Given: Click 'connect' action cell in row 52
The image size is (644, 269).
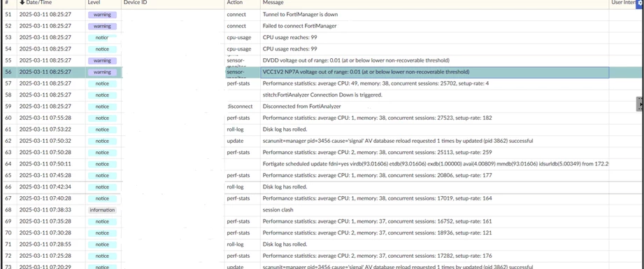Looking at the screenshot, I should pos(236,26).
